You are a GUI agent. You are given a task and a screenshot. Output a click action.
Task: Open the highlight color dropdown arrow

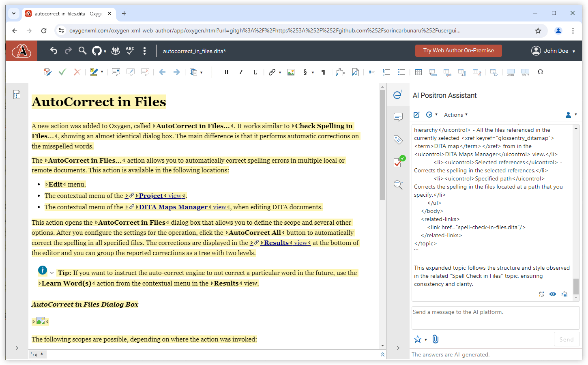102,72
